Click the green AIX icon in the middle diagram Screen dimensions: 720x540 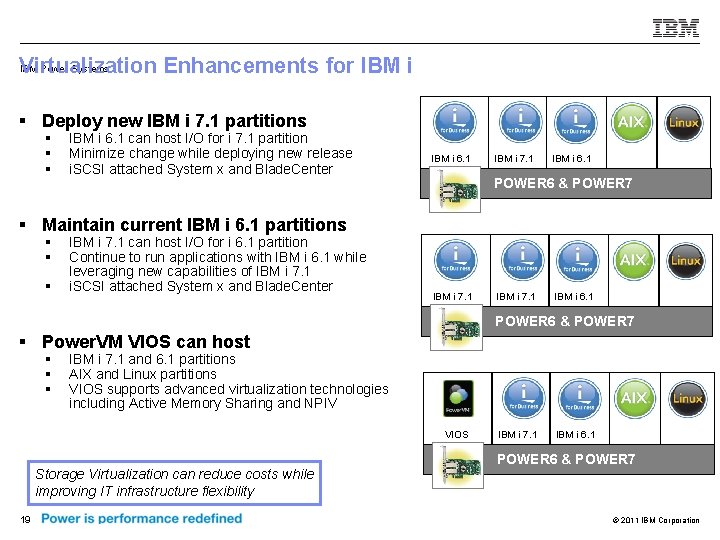click(x=633, y=261)
